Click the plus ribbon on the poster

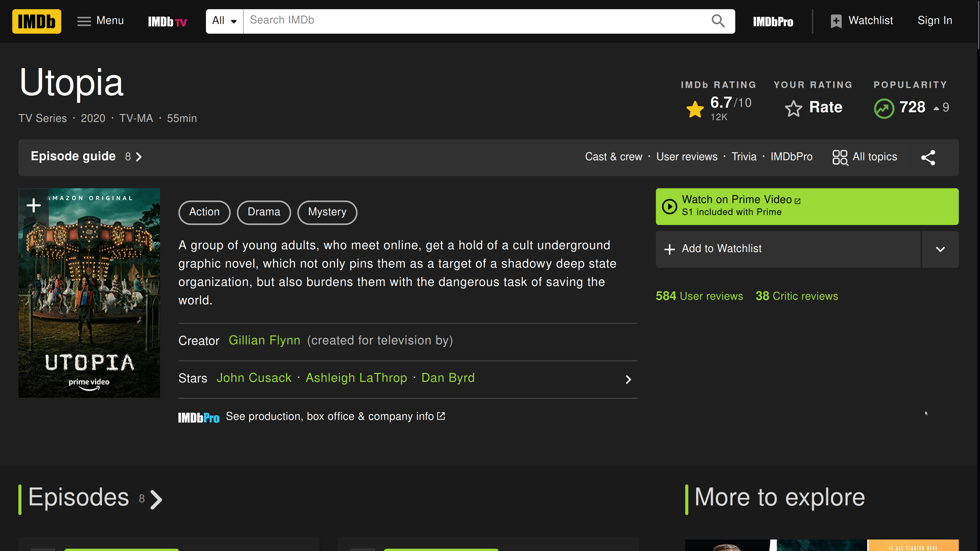pos(33,205)
